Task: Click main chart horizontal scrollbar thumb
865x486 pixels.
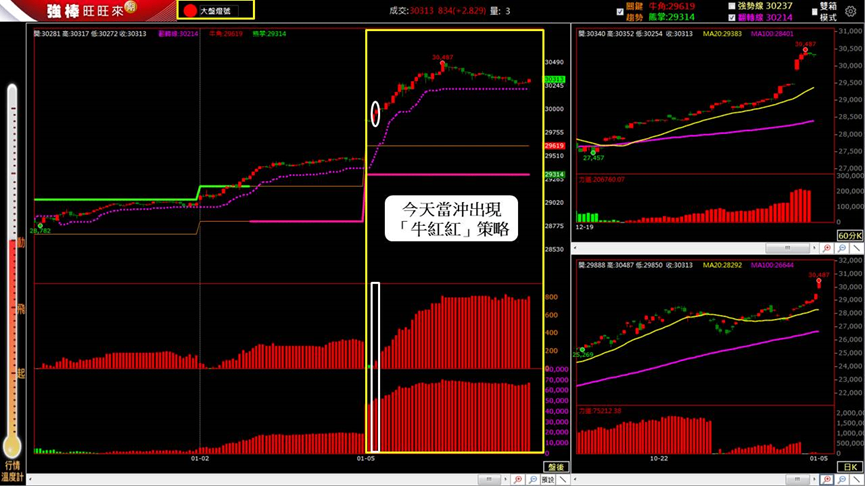Action: point(489,479)
